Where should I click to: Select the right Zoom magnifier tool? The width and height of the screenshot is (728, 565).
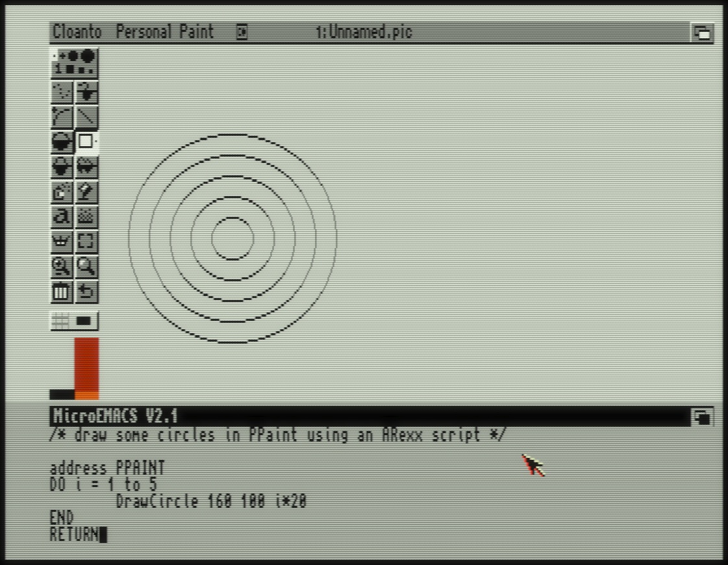click(x=86, y=267)
